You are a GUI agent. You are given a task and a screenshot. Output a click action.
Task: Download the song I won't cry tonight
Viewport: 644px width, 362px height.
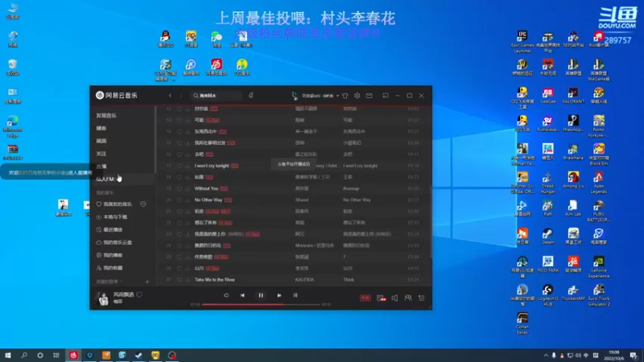[188, 166]
